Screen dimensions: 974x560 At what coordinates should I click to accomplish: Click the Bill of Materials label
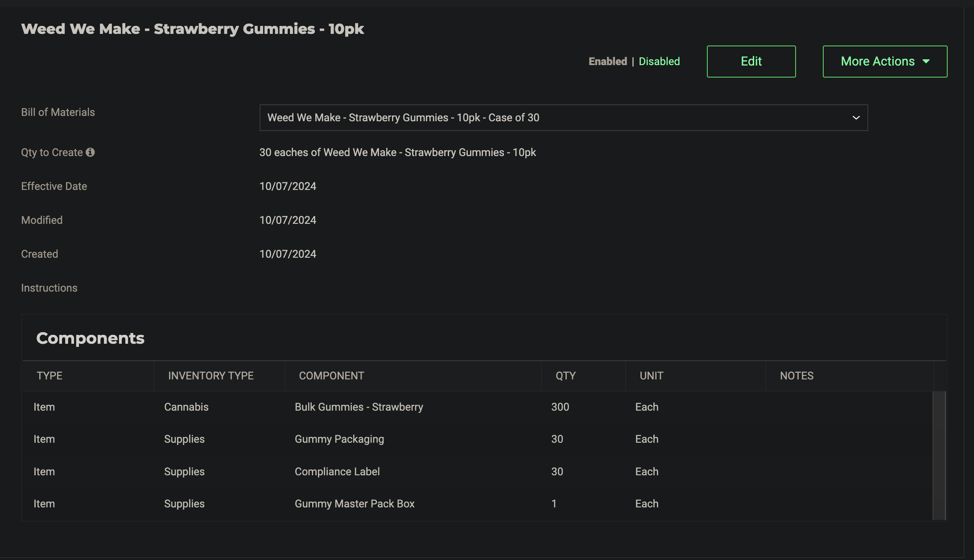58,112
